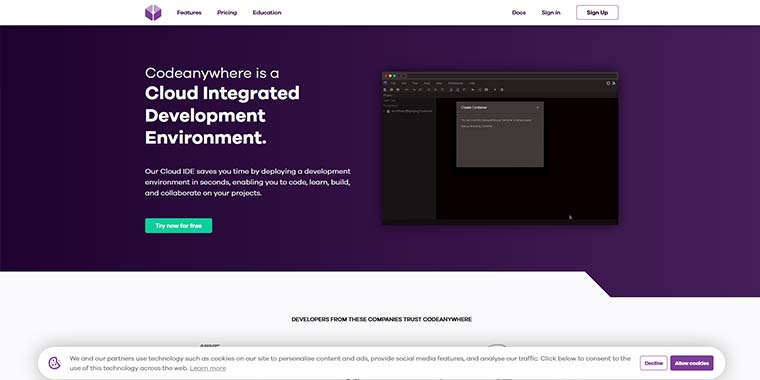Screen dimensions: 760x380
Task: Click the Codeanywhere cube logo
Action: point(153,13)
